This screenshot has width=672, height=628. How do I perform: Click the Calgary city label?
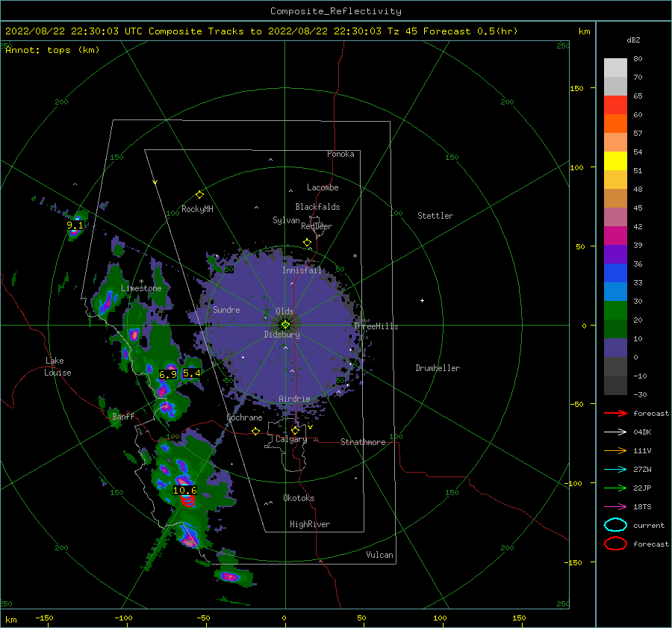click(291, 439)
